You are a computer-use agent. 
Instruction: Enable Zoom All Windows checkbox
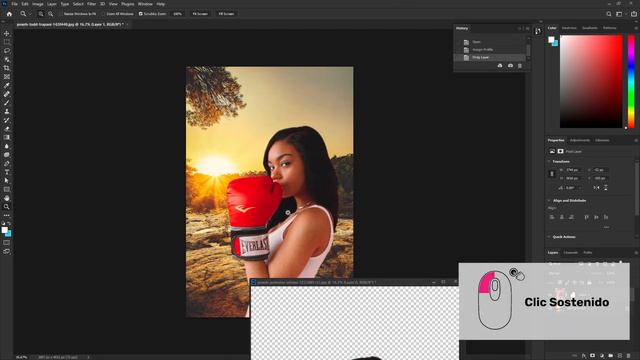click(x=104, y=14)
